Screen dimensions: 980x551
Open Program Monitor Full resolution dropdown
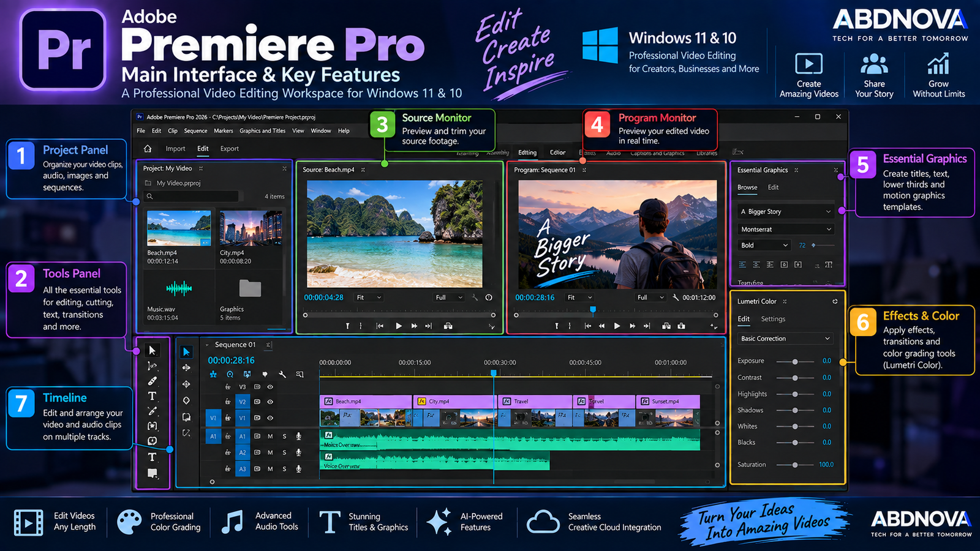[x=651, y=298]
